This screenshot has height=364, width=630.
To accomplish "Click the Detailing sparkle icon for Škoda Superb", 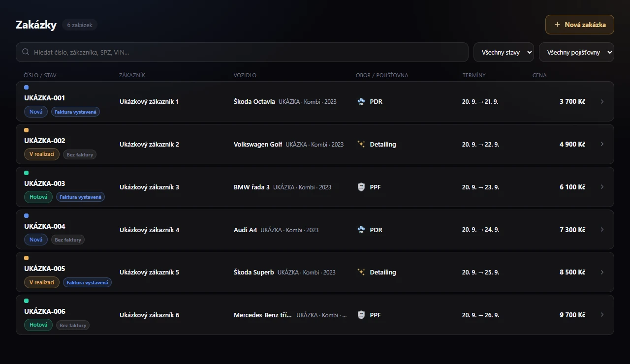I will (x=361, y=272).
